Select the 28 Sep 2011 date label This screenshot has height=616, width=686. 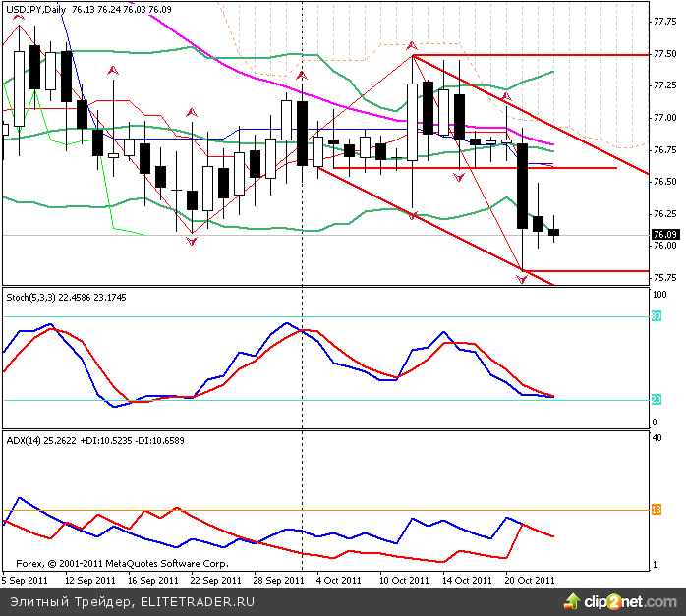click(277, 580)
